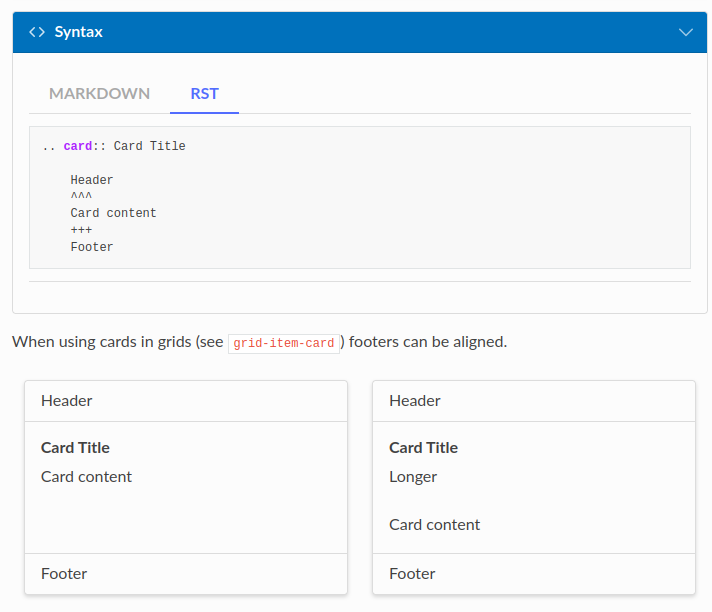Switch to the MARKDOWN tab
712x612 pixels.
(99, 94)
